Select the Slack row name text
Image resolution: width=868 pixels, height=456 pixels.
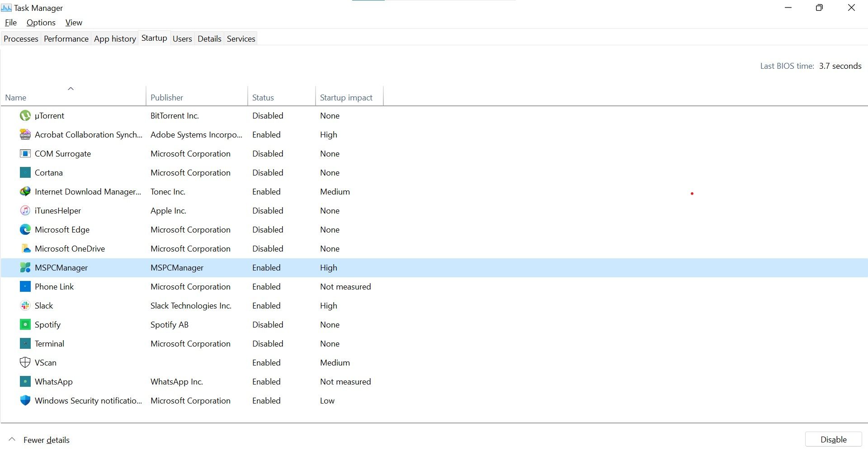coord(44,306)
